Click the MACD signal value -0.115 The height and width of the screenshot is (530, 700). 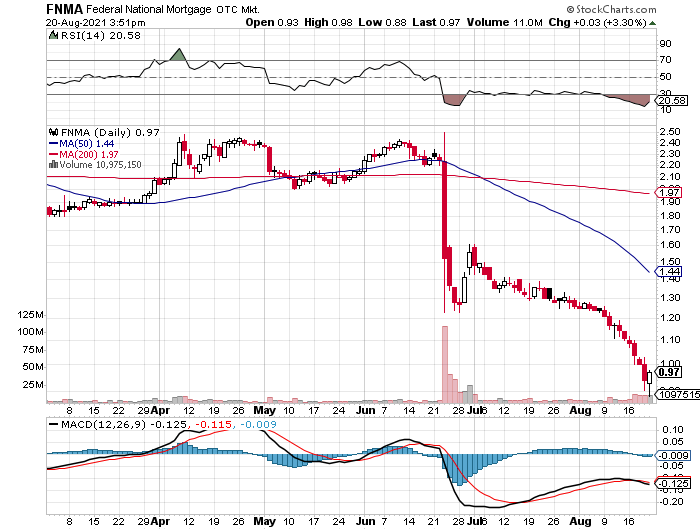(x=213, y=424)
